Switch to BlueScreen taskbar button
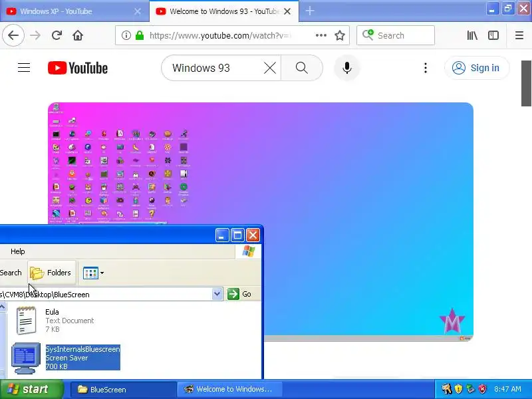The width and height of the screenshot is (532, 399). 124,390
